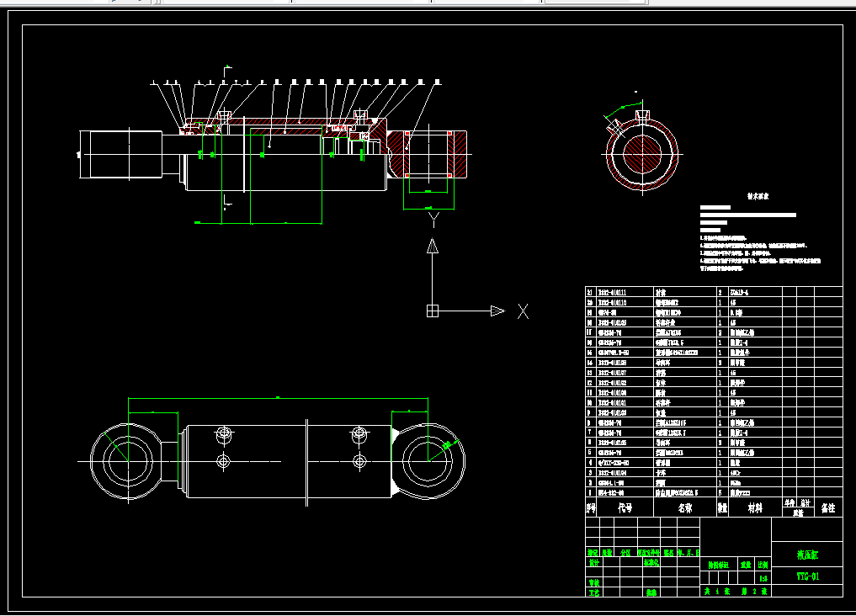The image size is (856, 616).
Task: Select the 审核 cell in title block
Action: click(594, 582)
